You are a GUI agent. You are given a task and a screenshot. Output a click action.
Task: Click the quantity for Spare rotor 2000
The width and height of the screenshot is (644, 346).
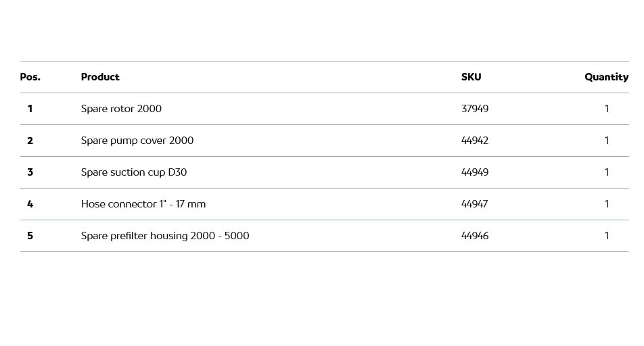(607, 109)
